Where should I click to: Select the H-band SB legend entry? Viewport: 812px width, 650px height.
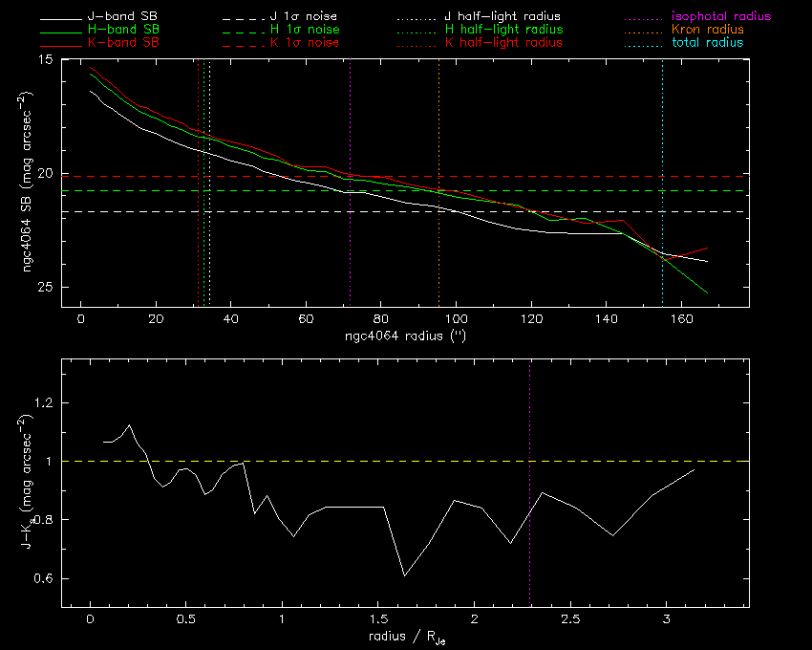click(129, 30)
